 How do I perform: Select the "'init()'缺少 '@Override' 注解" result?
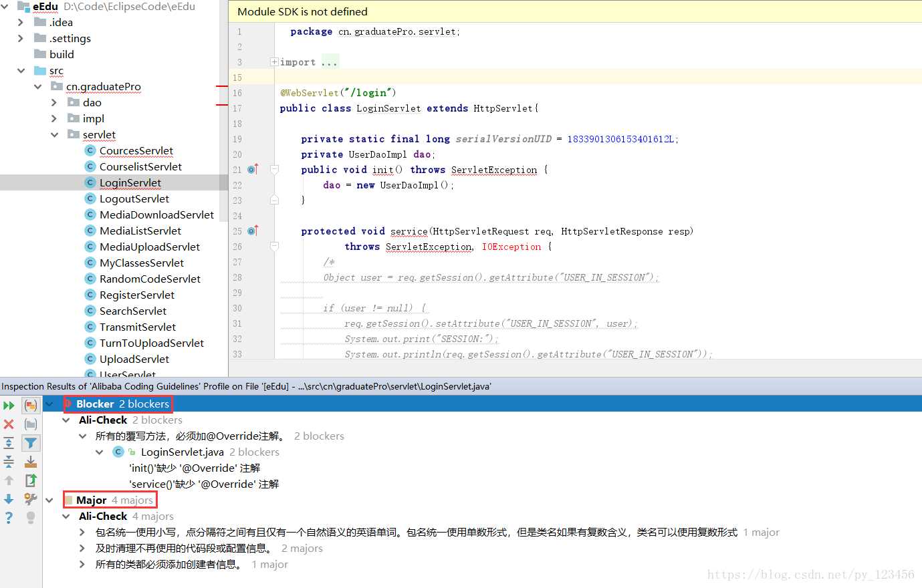point(195,468)
